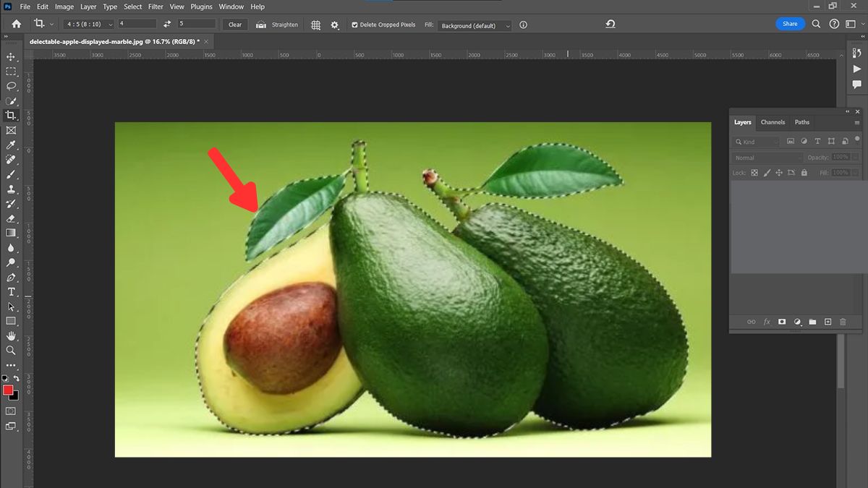Toggle shape layer filter
Image resolution: width=868 pixels, height=488 pixels.
point(831,141)
